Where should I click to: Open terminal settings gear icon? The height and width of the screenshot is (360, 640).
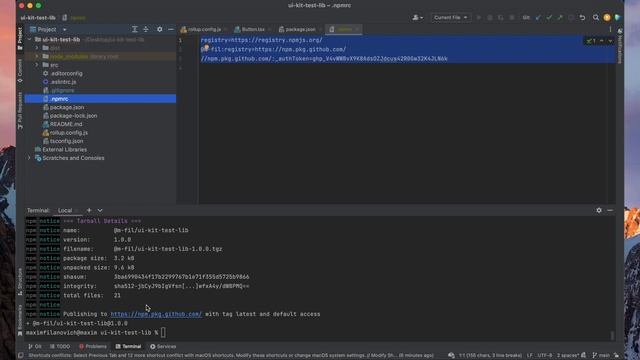[x=599, y=210]
